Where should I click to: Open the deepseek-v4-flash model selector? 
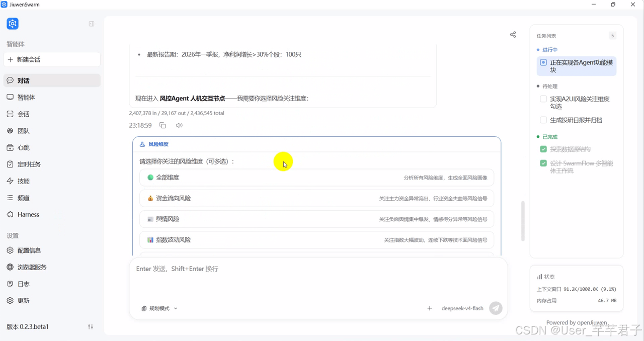(462, 308)
